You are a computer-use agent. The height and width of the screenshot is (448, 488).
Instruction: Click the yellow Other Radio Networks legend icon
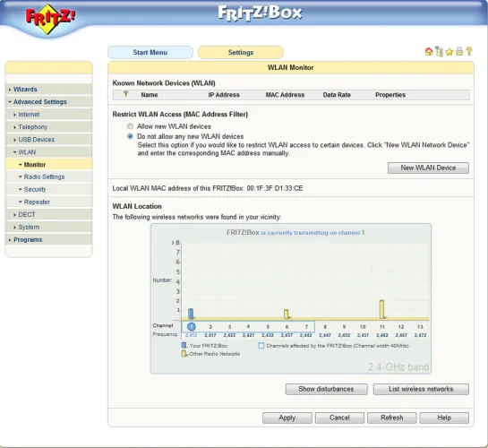click(184, 354)
